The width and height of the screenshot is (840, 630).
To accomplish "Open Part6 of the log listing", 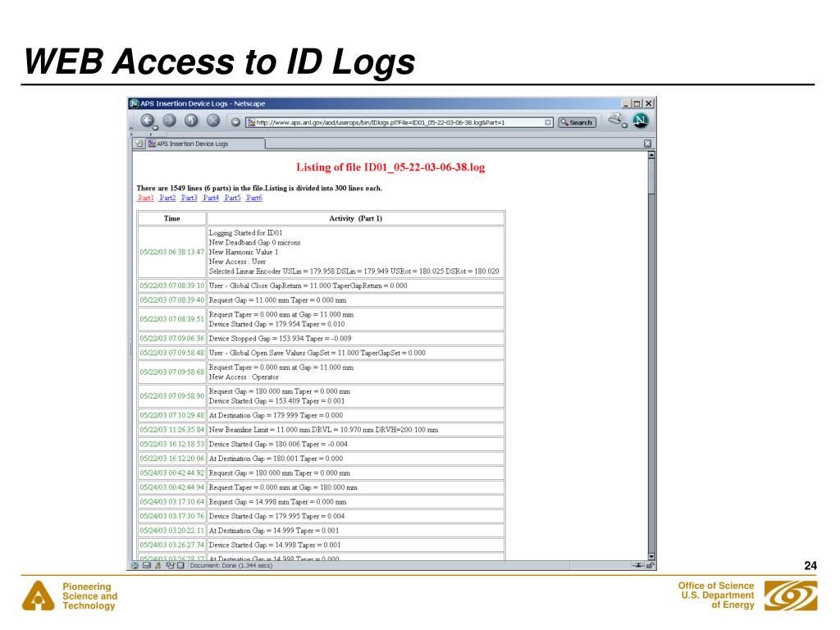I will (254, 198).
